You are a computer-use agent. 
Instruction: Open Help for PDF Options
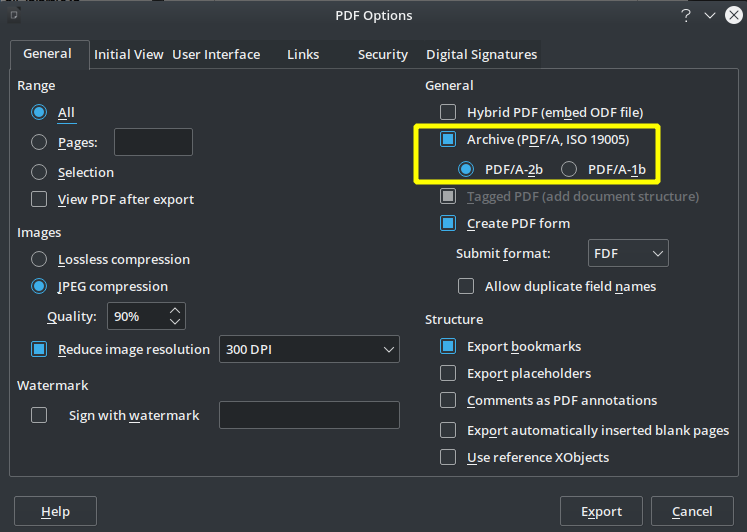coord(55,511)
